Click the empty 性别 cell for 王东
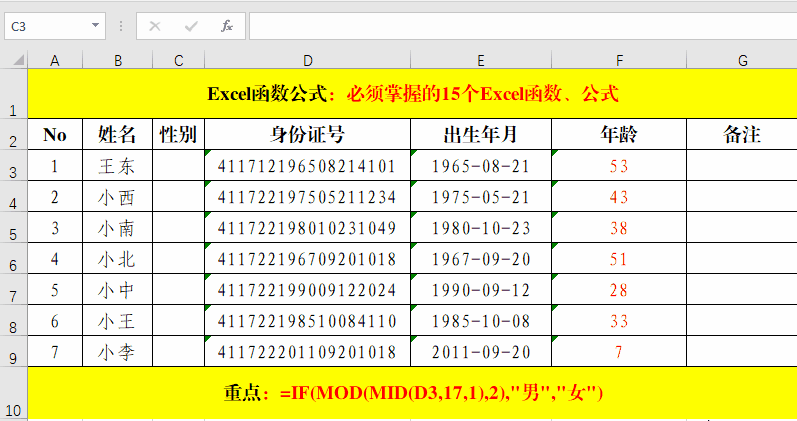The image size is (797, 421). click(x=178, y=165)
